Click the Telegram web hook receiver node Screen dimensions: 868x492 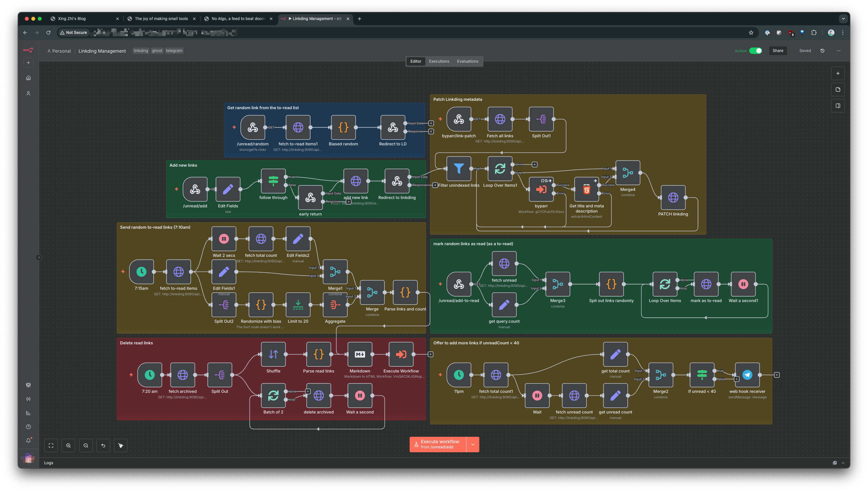(747, 375)
